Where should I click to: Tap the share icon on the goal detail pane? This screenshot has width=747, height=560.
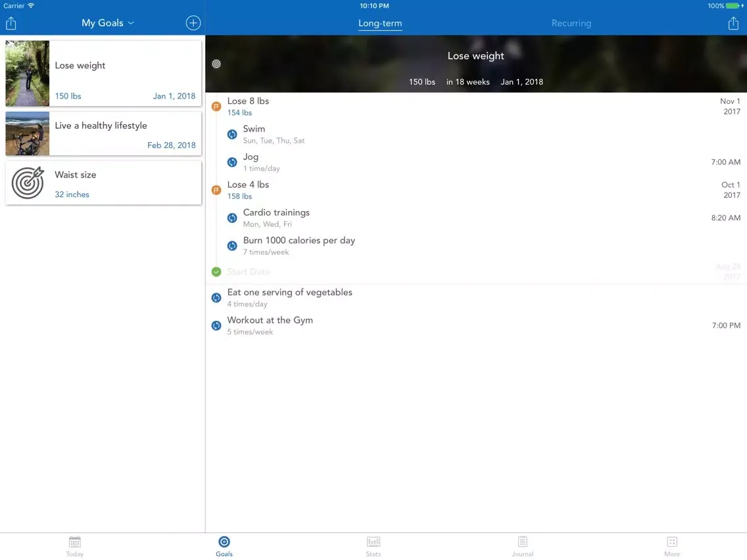pyautogui.click(x=733, y=22)
